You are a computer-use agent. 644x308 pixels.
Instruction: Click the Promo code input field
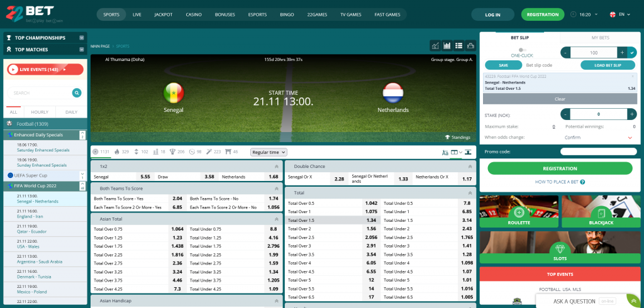point(599,151)
